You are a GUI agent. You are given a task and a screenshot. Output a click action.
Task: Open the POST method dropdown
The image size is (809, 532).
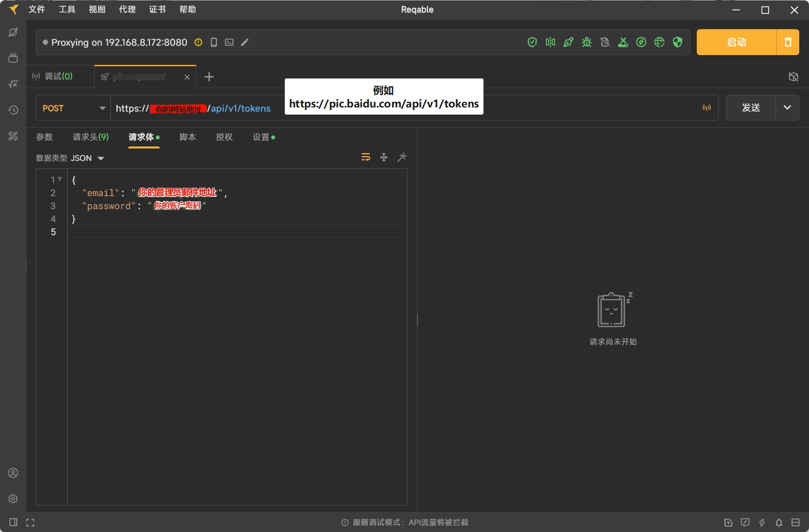coord(73,108)
